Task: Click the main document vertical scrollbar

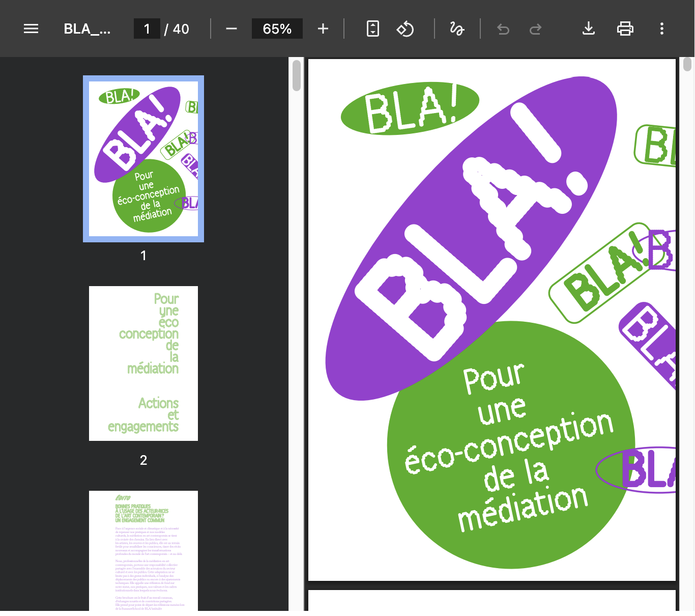Action: pos(687,65)
